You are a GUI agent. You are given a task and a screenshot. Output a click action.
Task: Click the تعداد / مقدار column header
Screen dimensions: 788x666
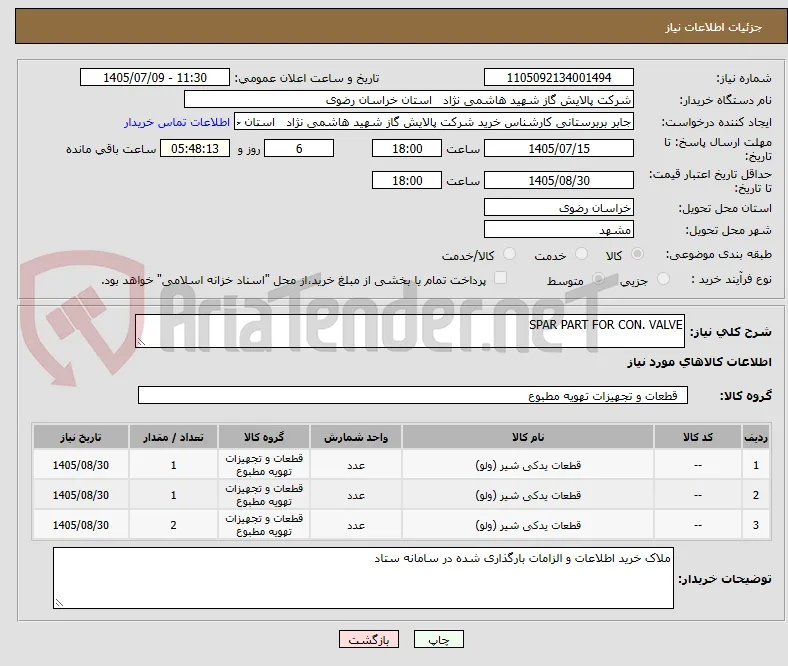(173, 437)
